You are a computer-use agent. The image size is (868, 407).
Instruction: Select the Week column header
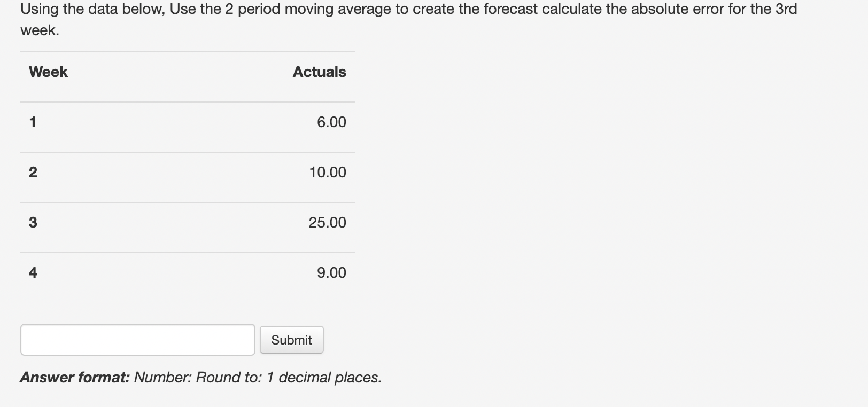[x=48, y=72]
